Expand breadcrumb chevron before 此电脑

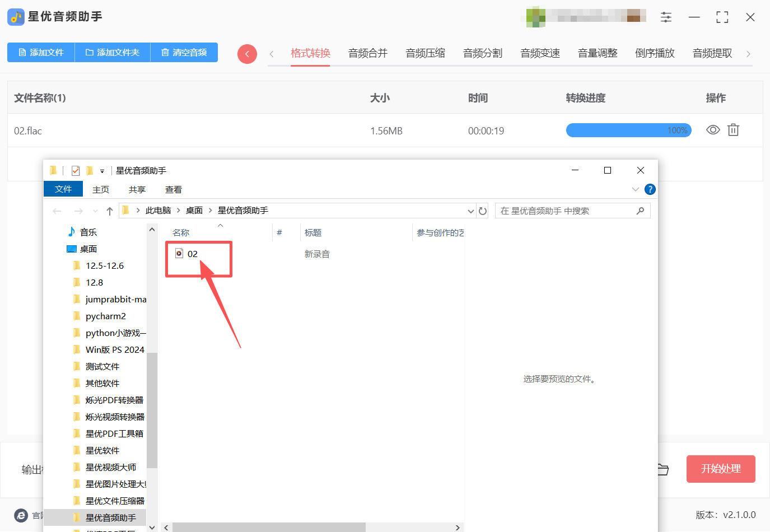(138, 211)
